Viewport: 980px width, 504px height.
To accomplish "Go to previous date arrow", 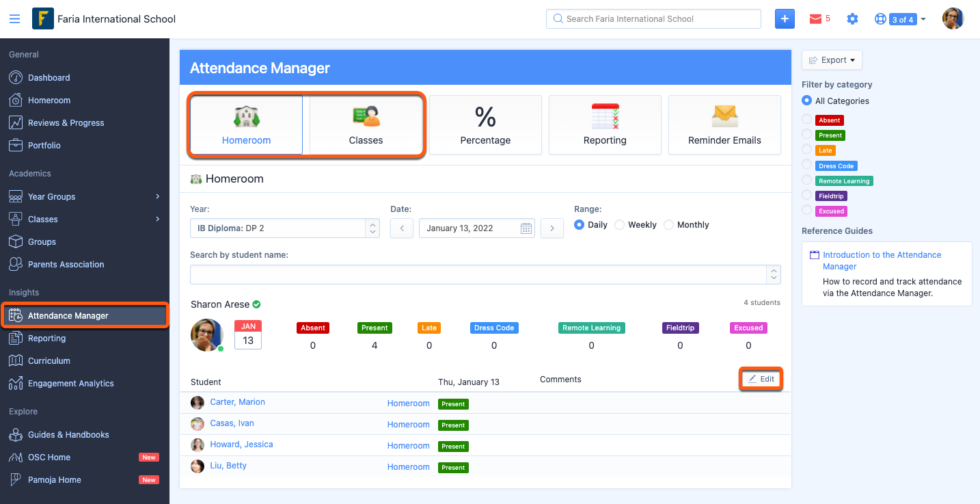I will tap(402, 228).
